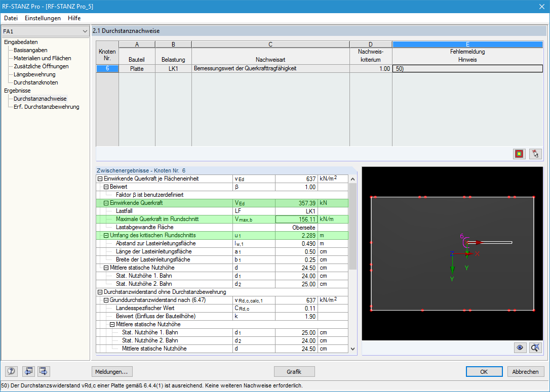Screen dimensions: 550x392
Task: Click the pick node in graphic icon
Action: click(x=535, y=154)
